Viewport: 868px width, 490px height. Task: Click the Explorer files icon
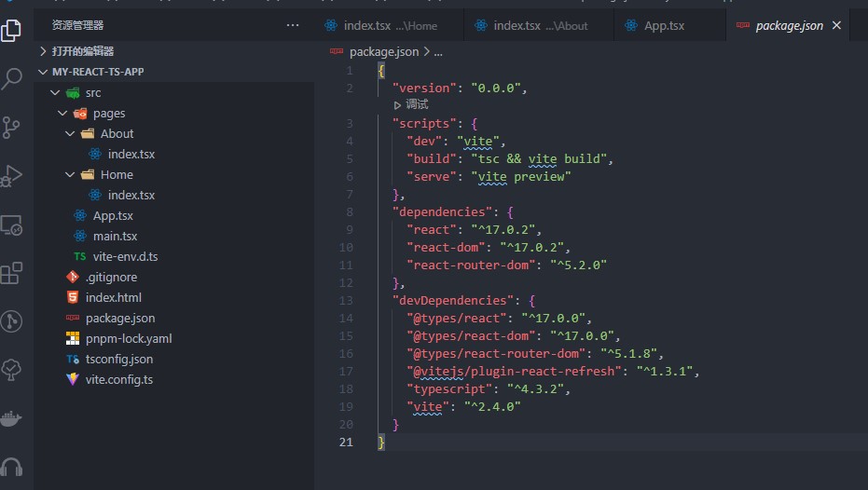(x=12, y=29)
